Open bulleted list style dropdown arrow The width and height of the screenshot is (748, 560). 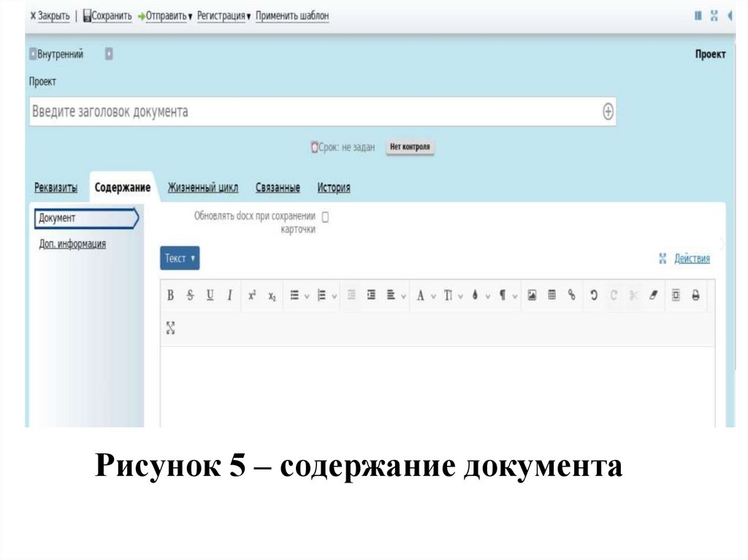pyautogui.click(x=307, y=296)
